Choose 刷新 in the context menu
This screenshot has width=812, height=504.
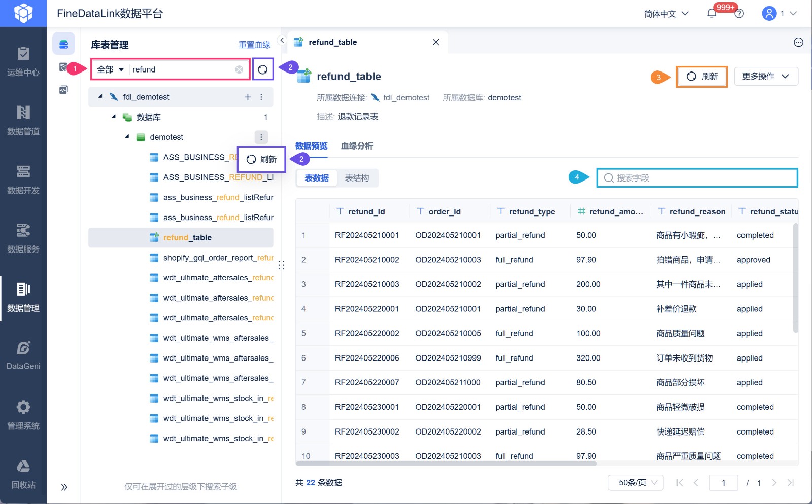click(x=261, y=159)
